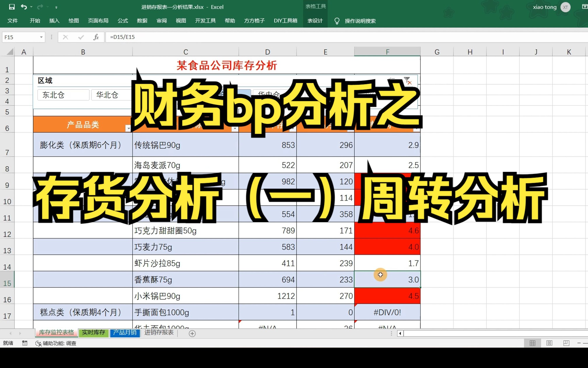Click the Save icon in quick access toolbar
The width and height of the screenshot is (588, 368).
tap(12, 7)
